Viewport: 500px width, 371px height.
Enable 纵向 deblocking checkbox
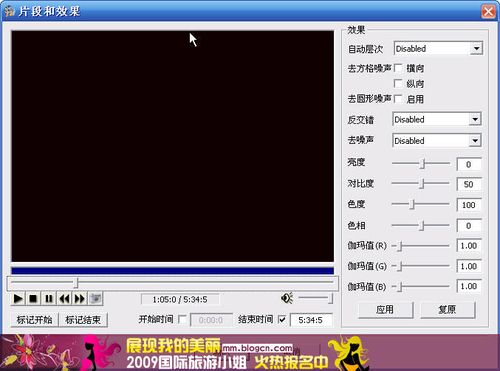pyautogui.click(x=398, y=83)
